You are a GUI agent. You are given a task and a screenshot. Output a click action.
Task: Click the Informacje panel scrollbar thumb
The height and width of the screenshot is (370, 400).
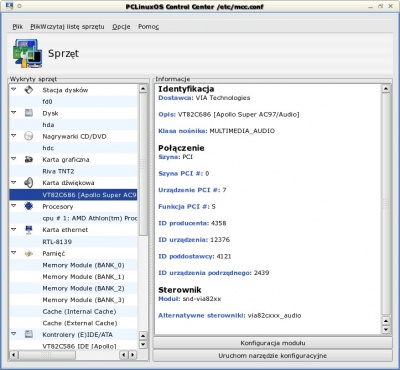coord(386,203)
